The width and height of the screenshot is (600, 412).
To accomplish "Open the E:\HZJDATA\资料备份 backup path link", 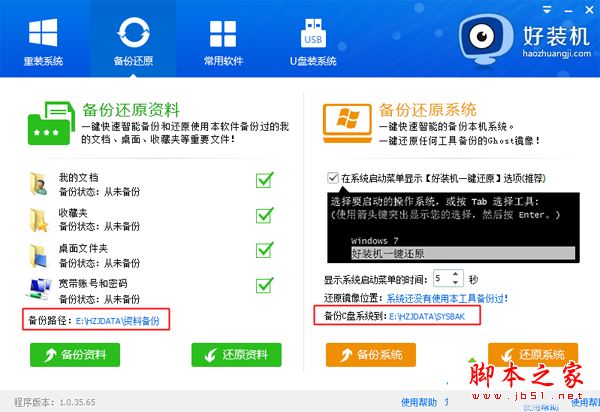I will tap(118, 321).
